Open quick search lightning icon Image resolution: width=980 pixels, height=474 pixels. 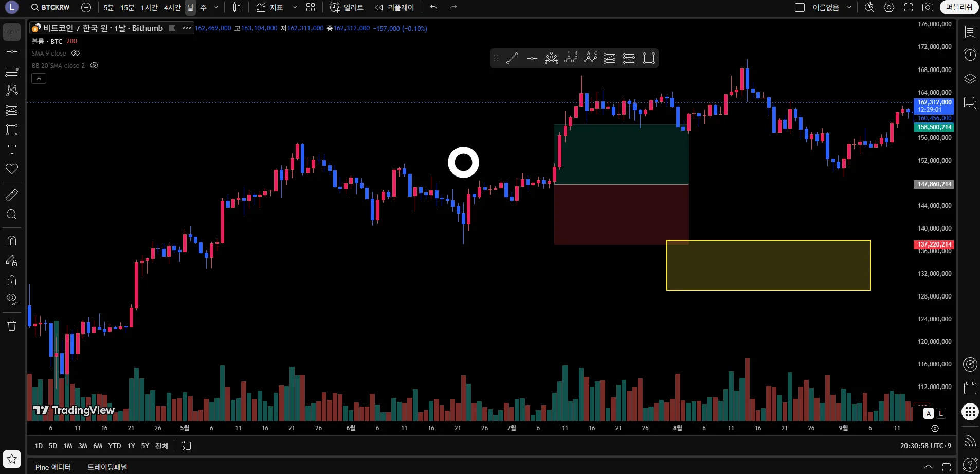pyautogui.click(x=869, y=7)
